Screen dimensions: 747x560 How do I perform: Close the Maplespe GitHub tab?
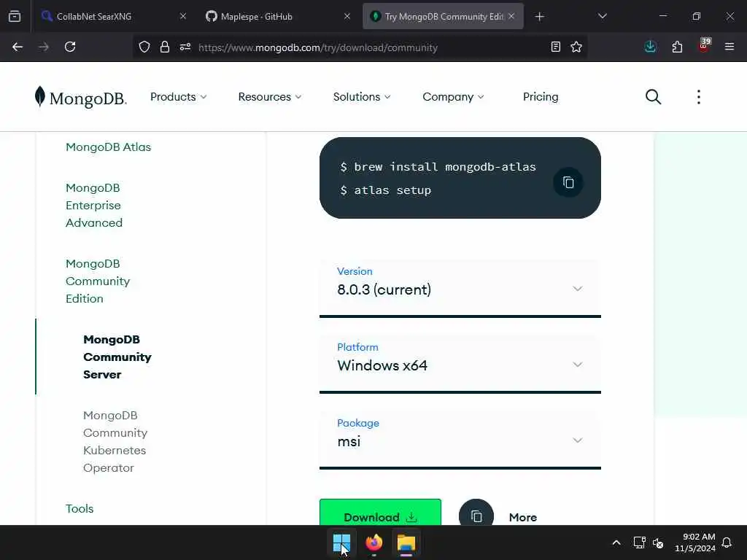pos(347,16)
